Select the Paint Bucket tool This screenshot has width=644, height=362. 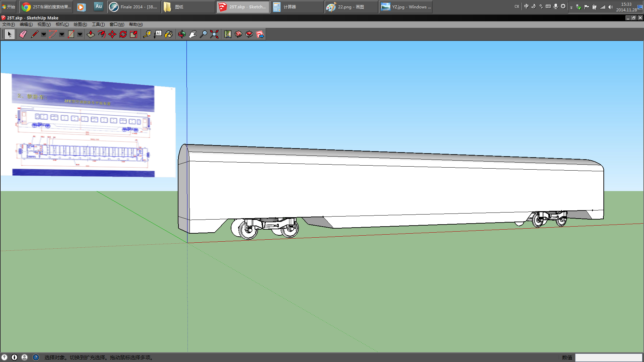pos(169,34)
